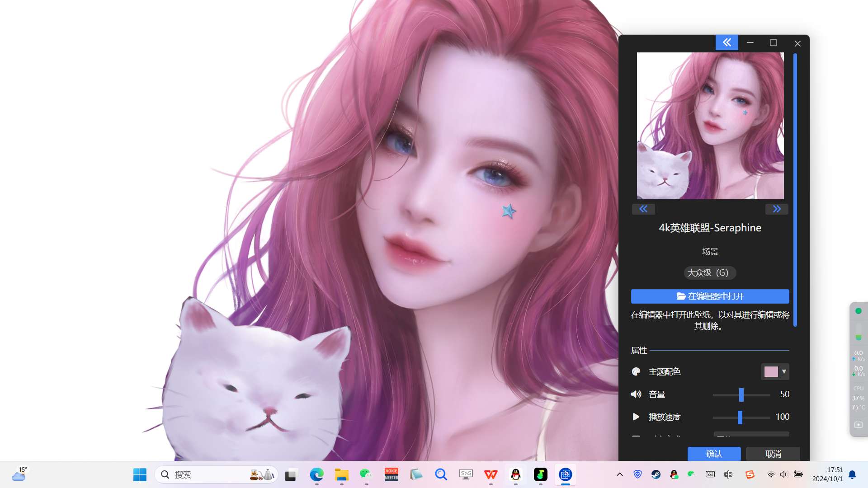Image resolution: width=868 pixels, height=488 pixels.
Task: Click the blue vertical scrollbar in the panel
Action: click(795, 190)
